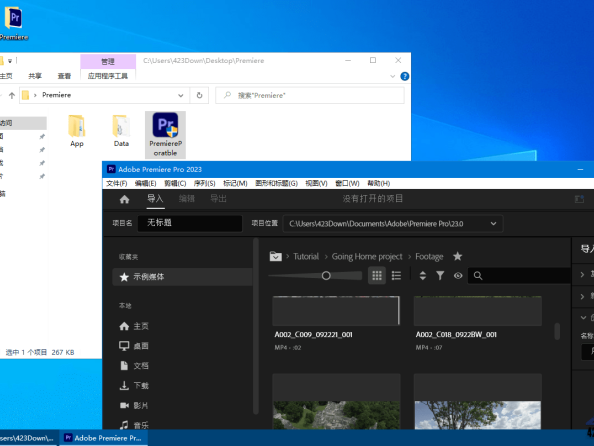Viewport: 594px width, 446px height.
Task: Select the App folder in Explorer
Action: coord(77,131)
